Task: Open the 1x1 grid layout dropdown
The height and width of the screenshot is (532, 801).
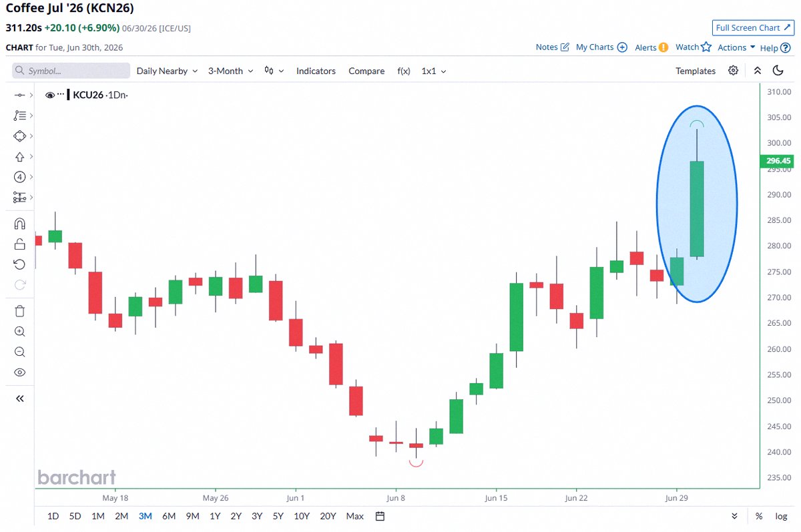Action: [x=434, y=71]
